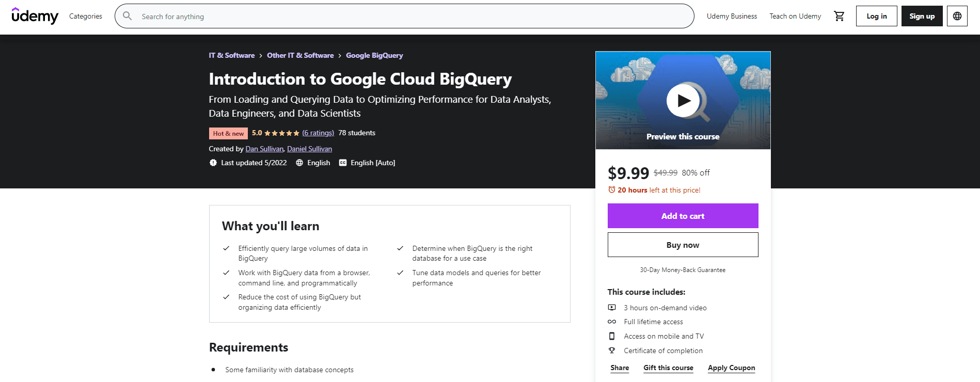Image resolution: width=980 pixels, height=382 pixels.
Task: Click the five-star rating icons
Action: click(281, 133)
